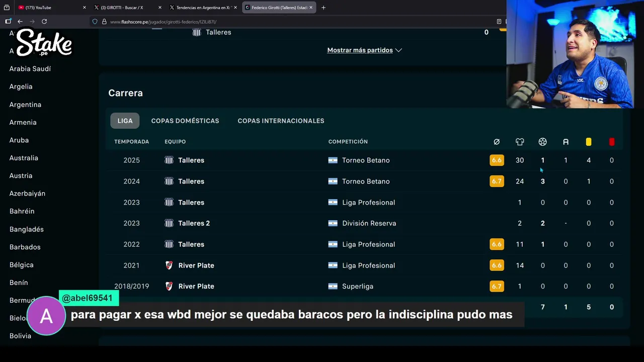Screen dimensions: 644x362
Task: Click the matches played jersey icon
Action: click(520, 142)
